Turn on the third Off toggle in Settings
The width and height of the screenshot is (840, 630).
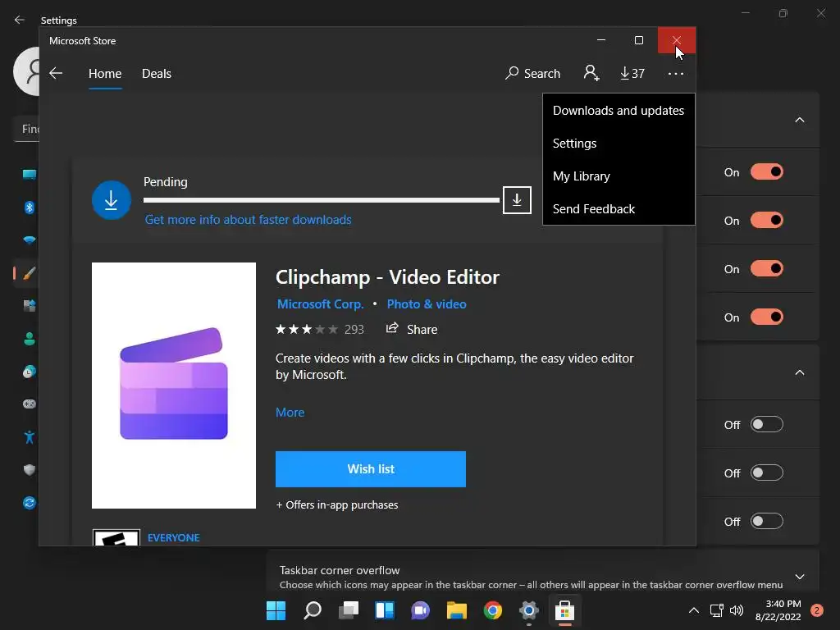point(767,521)
